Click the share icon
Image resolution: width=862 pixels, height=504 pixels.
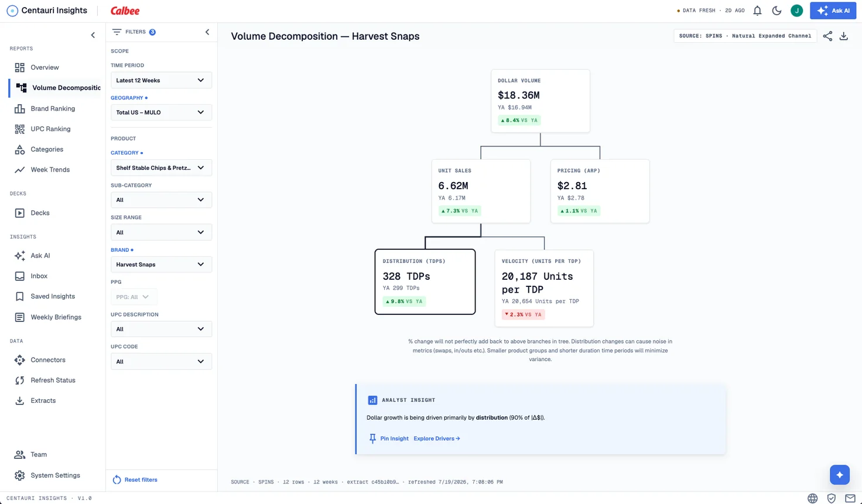pyautogui.click(x=827, y=36)
